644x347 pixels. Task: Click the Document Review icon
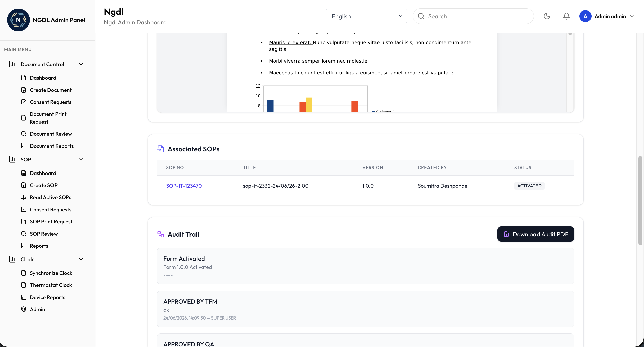click(x=24, y=134)
